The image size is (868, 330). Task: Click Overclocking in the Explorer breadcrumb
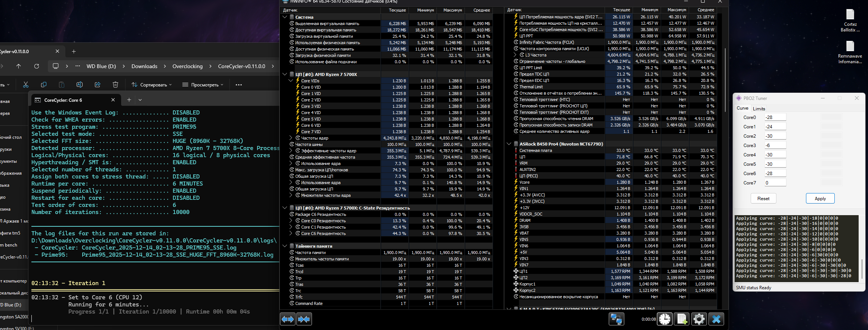pos(188,66)
